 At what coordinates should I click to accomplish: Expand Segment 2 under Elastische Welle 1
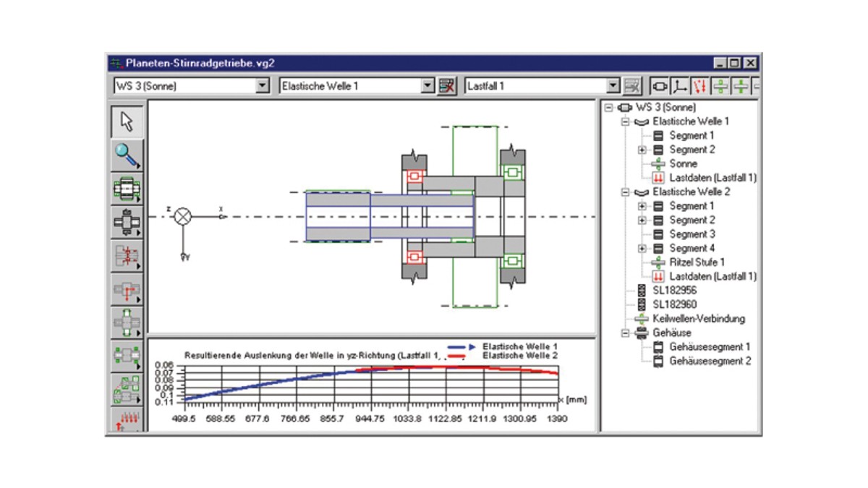point(642,150)
